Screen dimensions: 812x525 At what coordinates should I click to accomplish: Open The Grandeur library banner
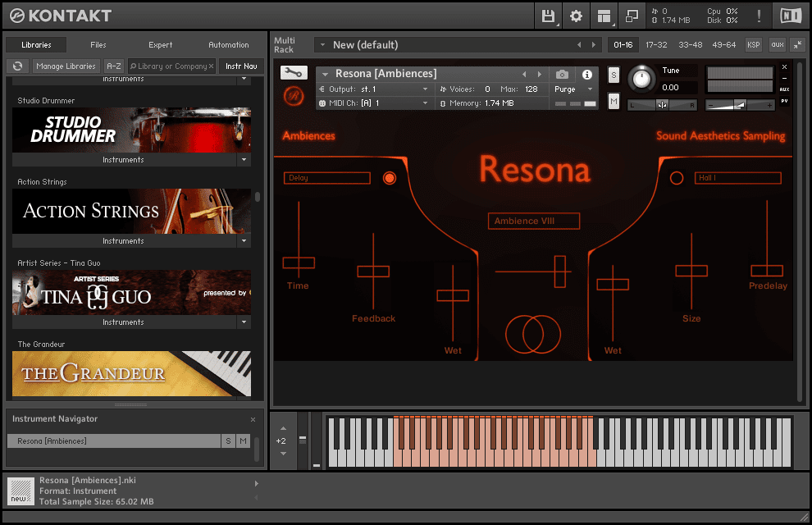point(131,374)
